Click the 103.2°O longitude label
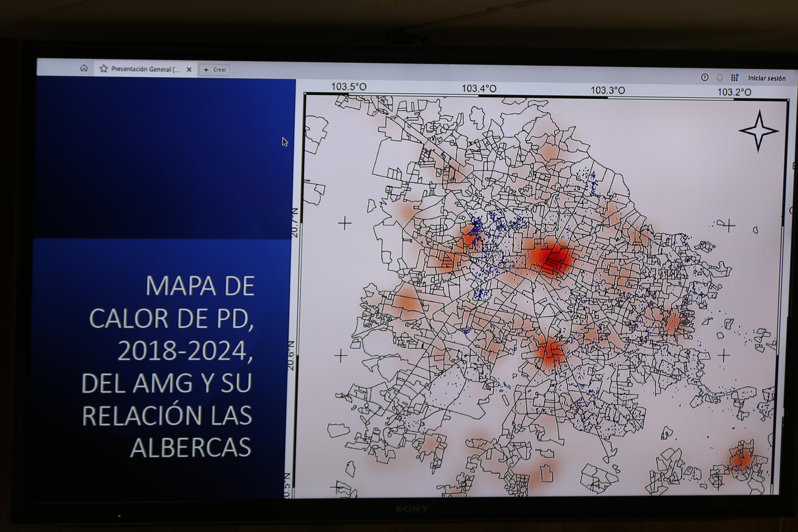The image size is (798, 532). pyautogui.click(x=734, y=92)
